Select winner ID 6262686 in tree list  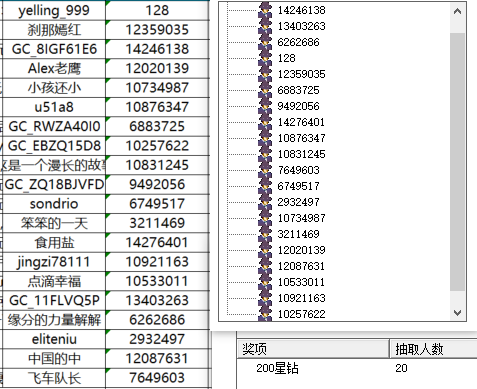pyautogui.click(x=298, y=42)
